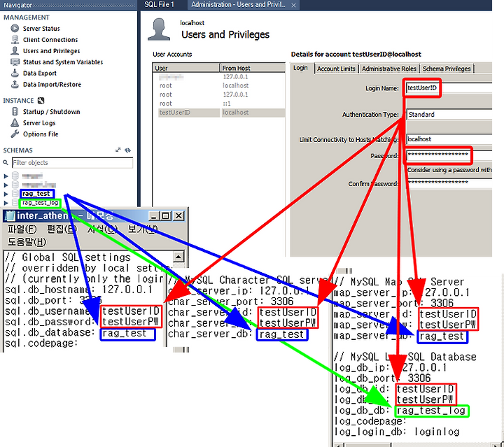Open Status and System Variables icon
Image resolution: width=504 pixels, height=447 pixels.
tap(15, 62)
